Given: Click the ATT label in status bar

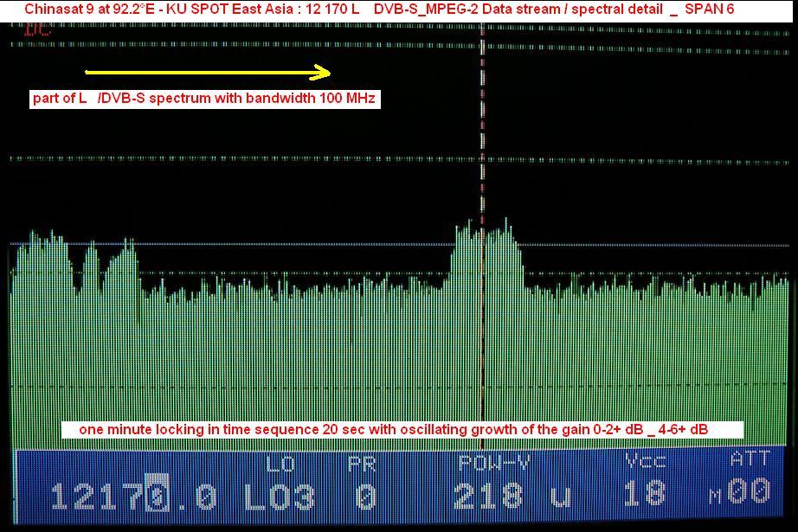Looking at the screenshot, I should click(749, 459).
